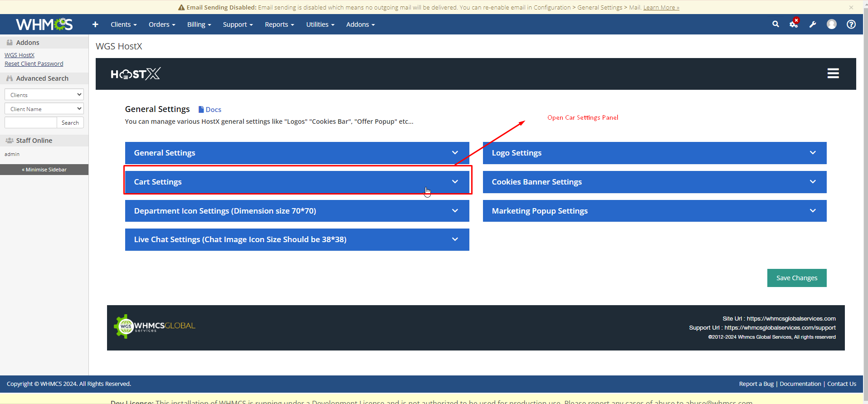This screenshot has width=868, height=404.
Task: Click the advanced search text field
Action: tap(30, 122)
